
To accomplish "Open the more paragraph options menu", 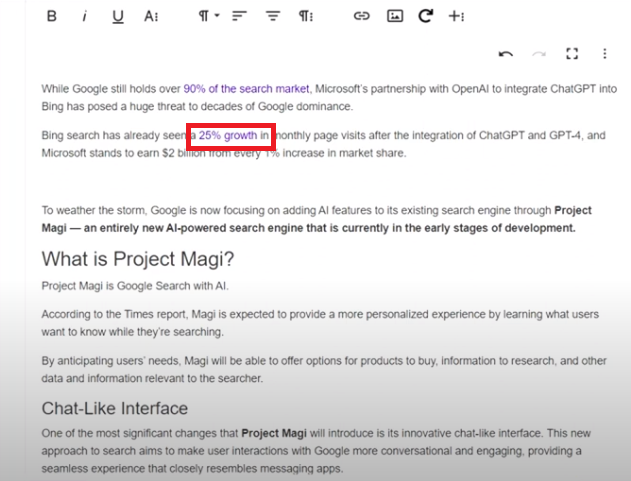I will click(x=305, y=16).
